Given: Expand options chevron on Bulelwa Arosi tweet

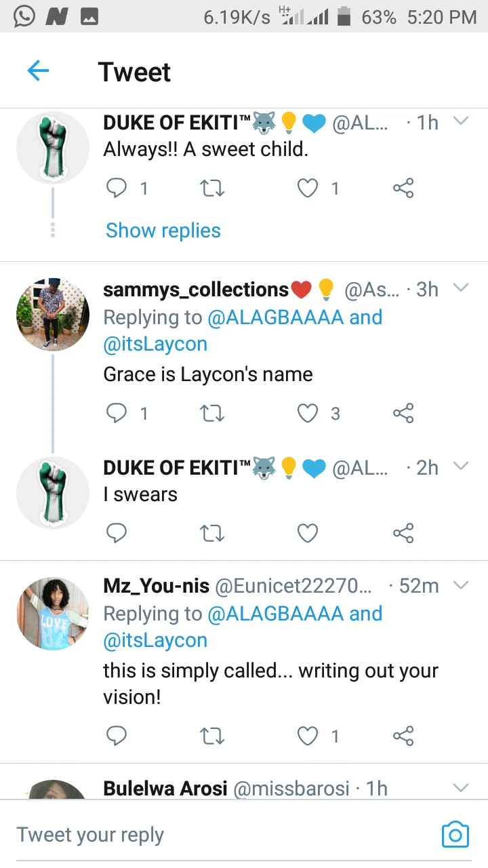Looking at the screenshot, I should pos(461,787).
